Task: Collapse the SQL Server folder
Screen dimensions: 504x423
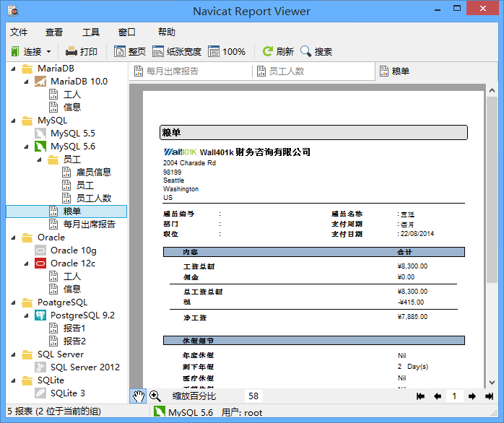Action: point(13,354)
